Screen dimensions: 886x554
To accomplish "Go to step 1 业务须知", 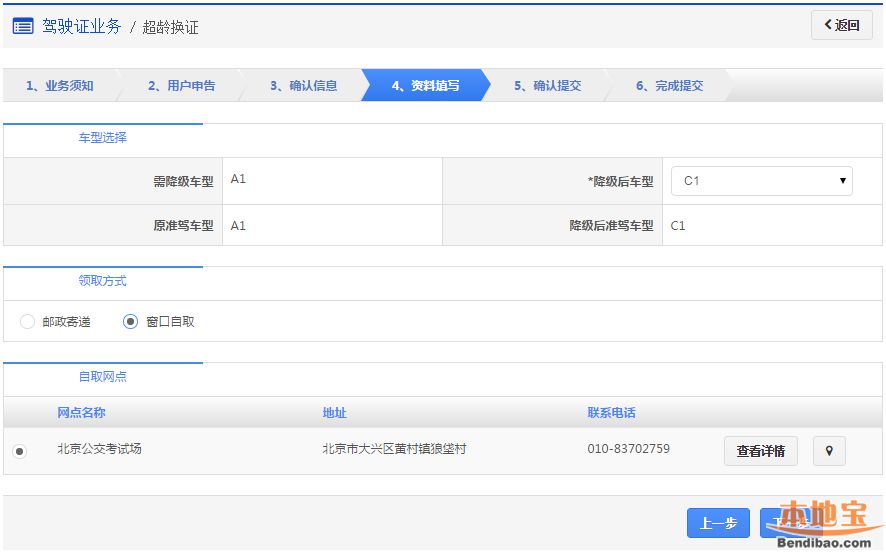I will click(x=60, y=86).
